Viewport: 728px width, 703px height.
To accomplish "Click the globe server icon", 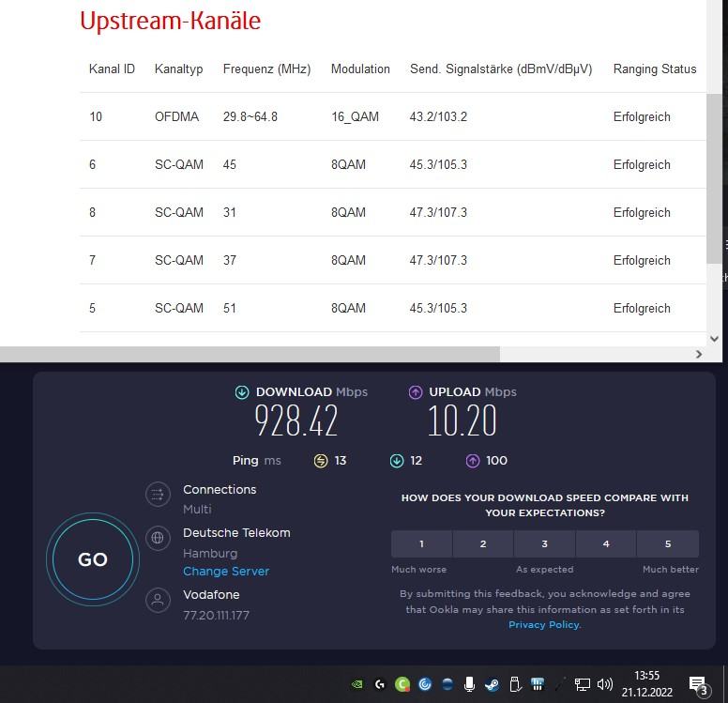I will 158,538.
